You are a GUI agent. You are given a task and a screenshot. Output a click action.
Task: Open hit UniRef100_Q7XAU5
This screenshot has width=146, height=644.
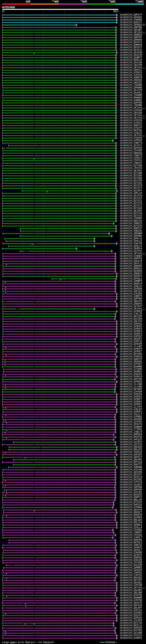[x=131, y=369]
